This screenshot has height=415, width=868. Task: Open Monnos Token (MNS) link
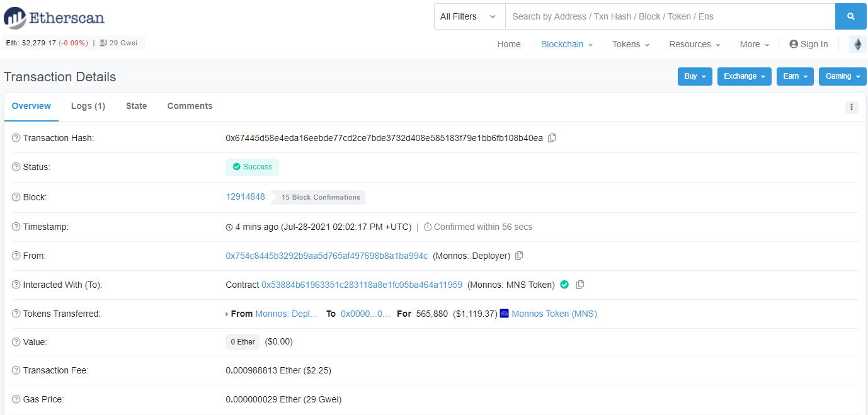[554, 314]
